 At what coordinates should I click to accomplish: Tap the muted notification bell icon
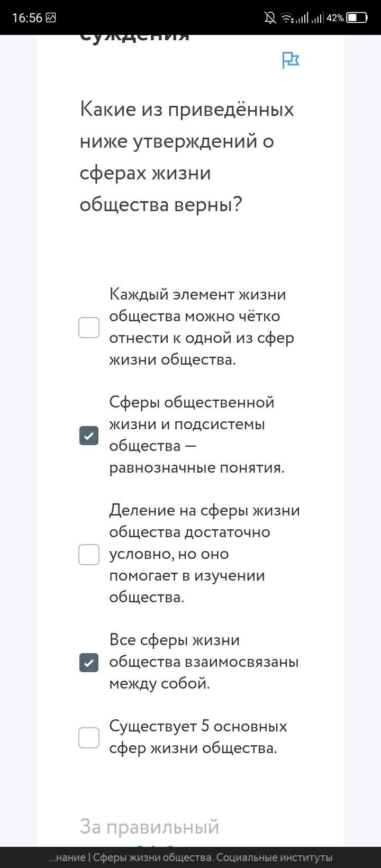pyautogui.click(x=270, y=18)
